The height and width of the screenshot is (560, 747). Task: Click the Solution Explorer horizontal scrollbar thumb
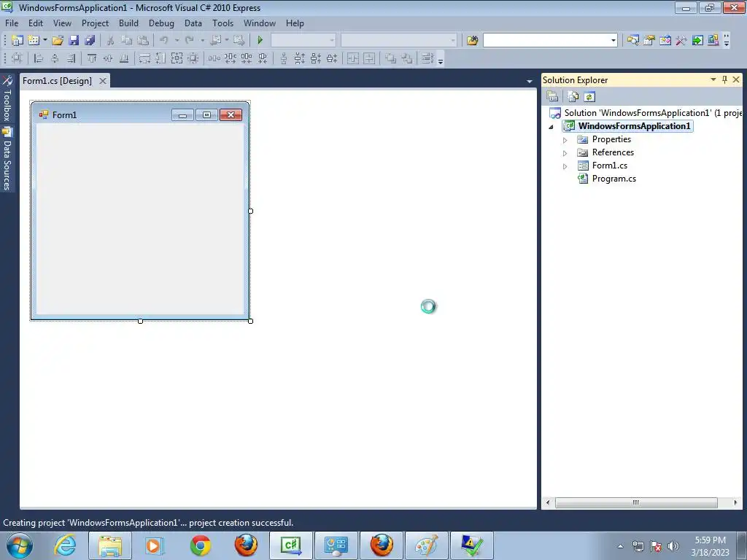coord(636,502)
